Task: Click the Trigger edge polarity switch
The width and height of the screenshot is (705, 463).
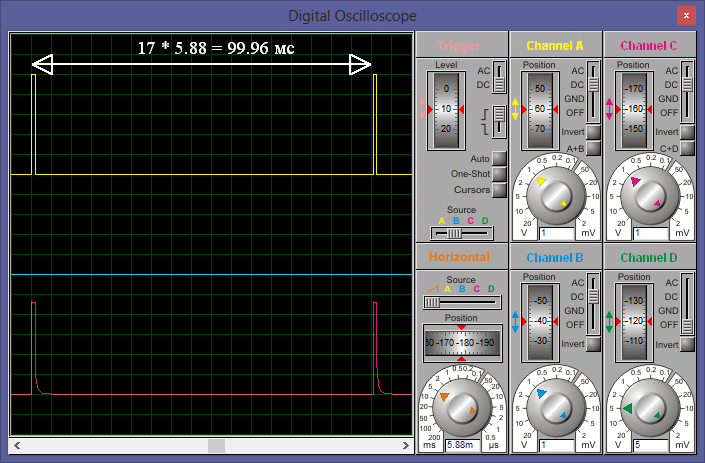Action: (499, 121)
